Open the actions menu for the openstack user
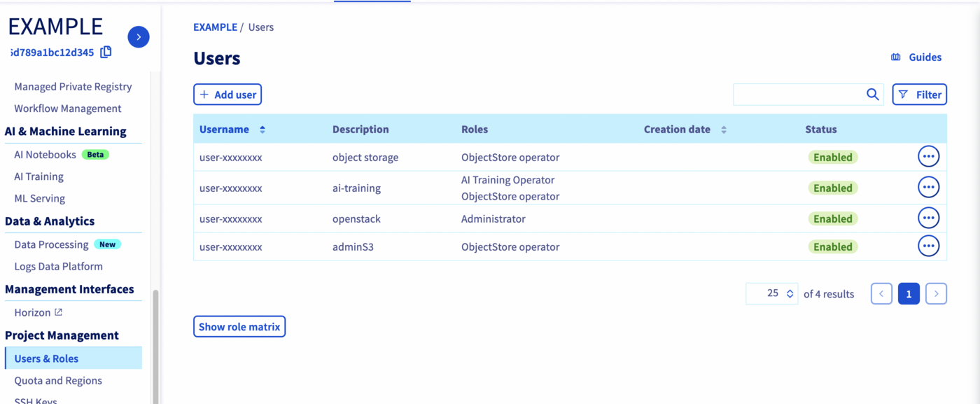Screen dimensions: 980x404 coord(928,217)
